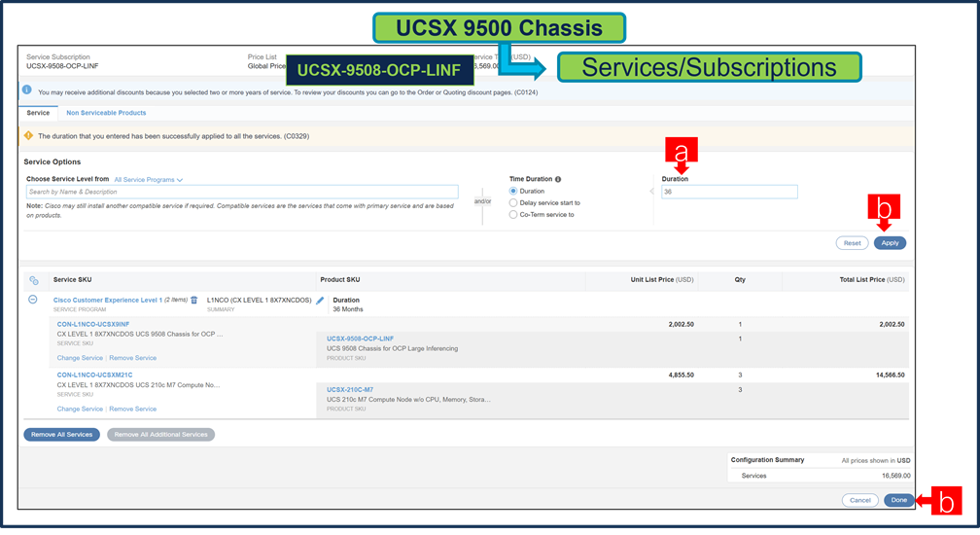980x535 pixels.
Task: Click the info icon beside the discount message
Action: (27, 90)
